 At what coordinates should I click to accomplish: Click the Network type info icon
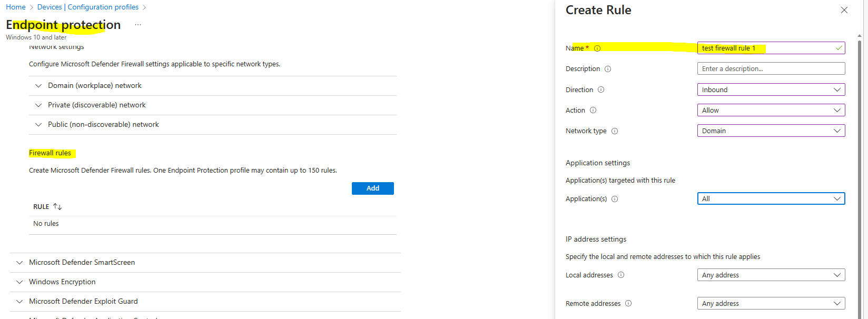click(x=615, y=131)
